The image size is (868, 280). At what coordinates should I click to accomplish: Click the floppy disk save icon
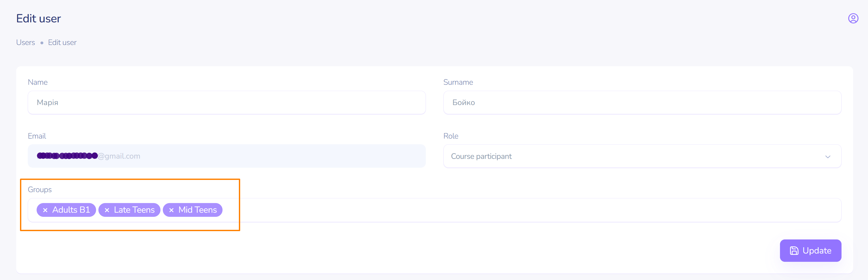(x=794, y=251)
